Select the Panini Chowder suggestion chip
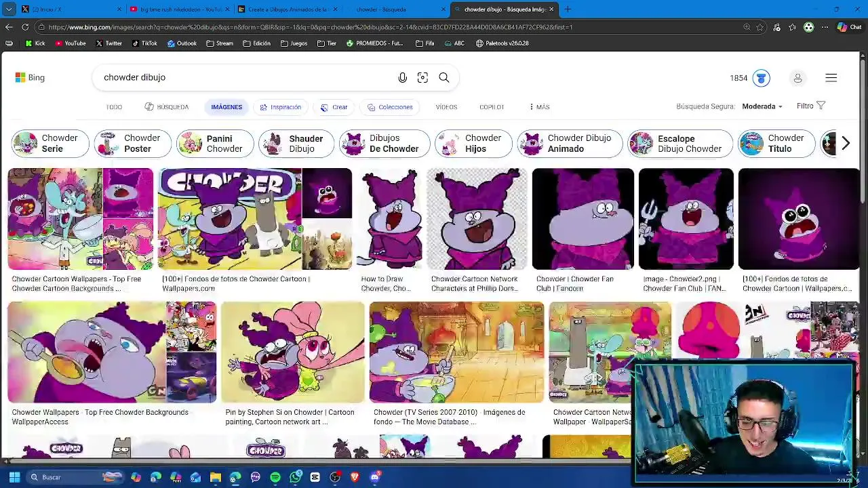The height and width of the screenshot is (488, 868). coord(215,144)
